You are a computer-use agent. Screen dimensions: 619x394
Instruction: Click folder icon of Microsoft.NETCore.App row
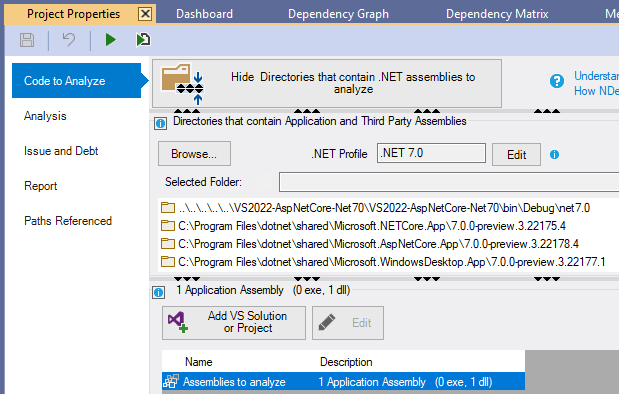tap(168, 225)
